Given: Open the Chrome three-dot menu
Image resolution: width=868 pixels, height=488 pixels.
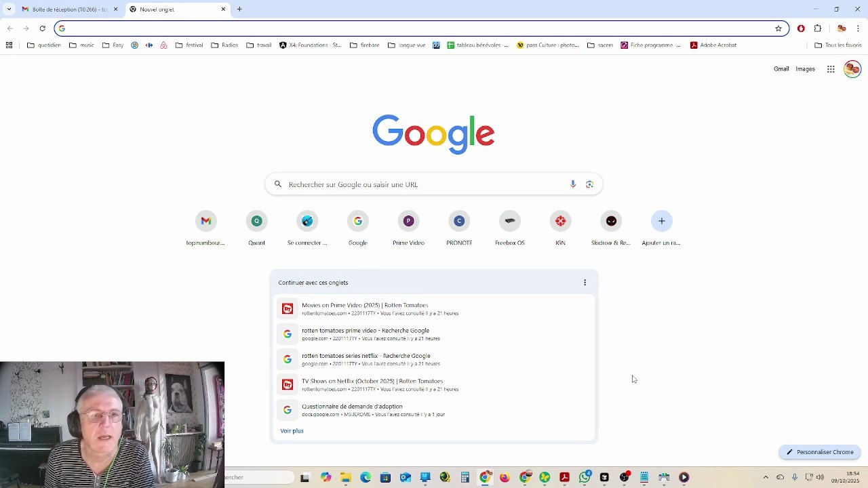Looking at the screenshot, I should pyautogui.click(x=858, y=28).
